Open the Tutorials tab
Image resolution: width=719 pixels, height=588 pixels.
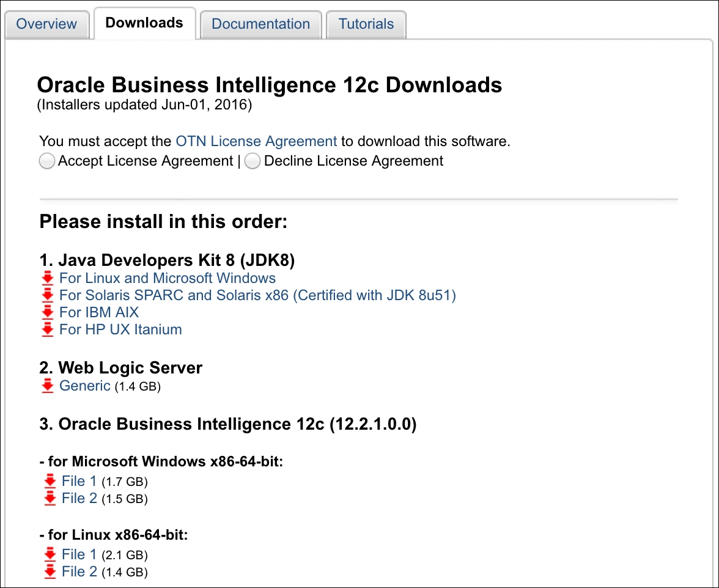[x=366, y=24]
